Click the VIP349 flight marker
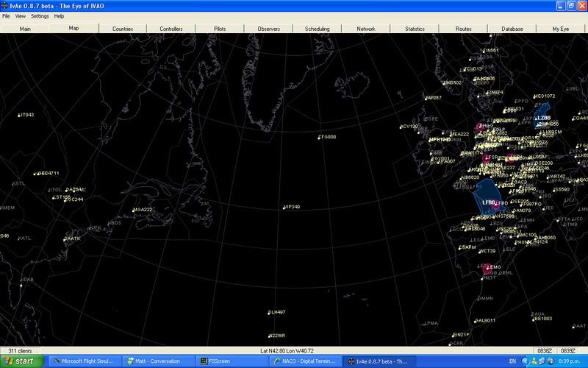The image size is (588, 368). point(284,208)
